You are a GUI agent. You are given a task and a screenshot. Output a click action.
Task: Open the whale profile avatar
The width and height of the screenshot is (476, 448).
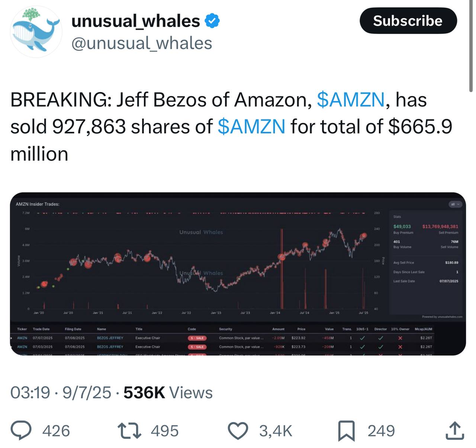pos(36,32)
